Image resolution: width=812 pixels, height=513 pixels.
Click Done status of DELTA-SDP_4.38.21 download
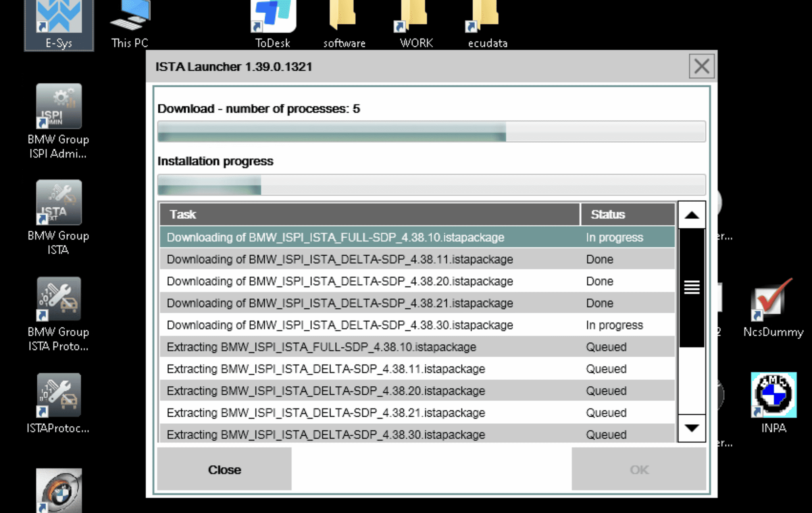pyautogui.click(x=600, y=303)
